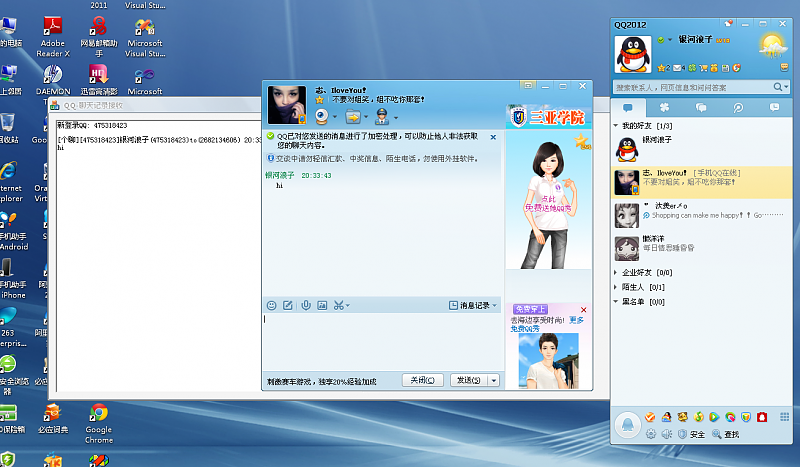This screenshot has width=800, height=467.
Task: Open webcam options dropdown arrow
Action: click(335, 117)
